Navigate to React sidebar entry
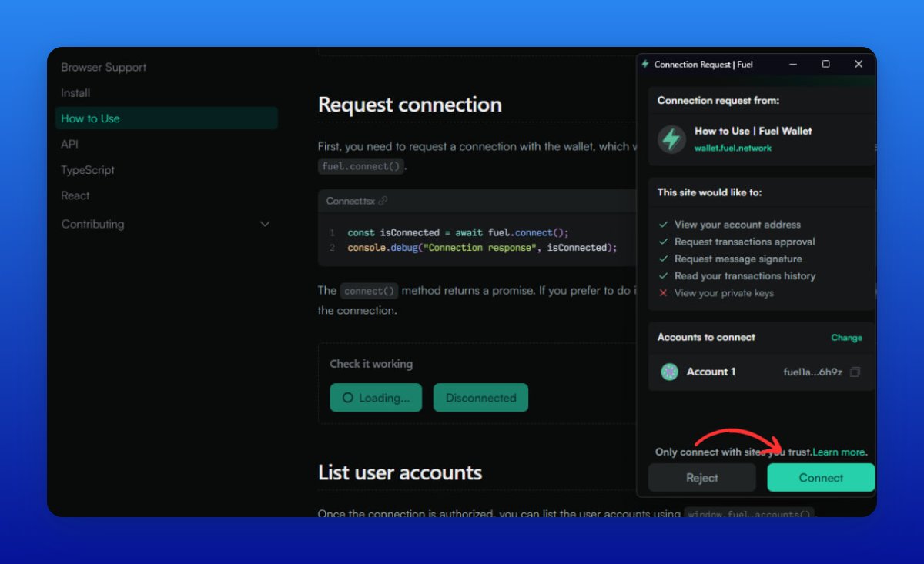 tap(75, 196)
